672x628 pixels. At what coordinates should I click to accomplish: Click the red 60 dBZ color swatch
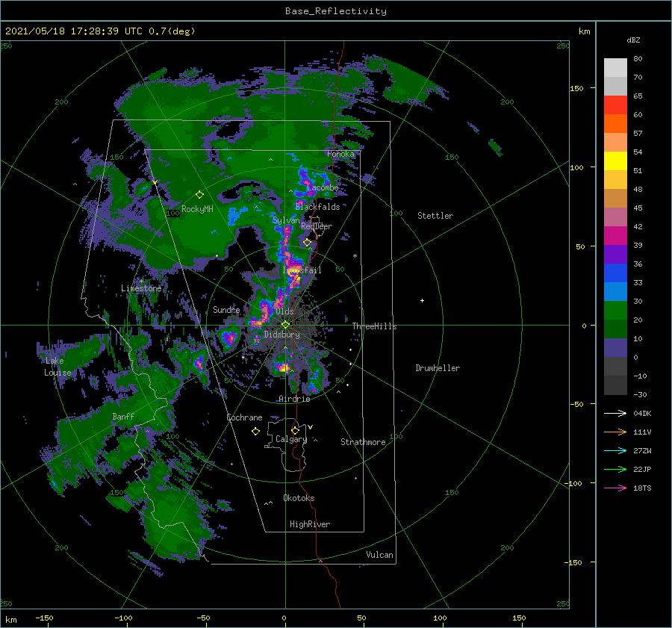pos(615,105)
